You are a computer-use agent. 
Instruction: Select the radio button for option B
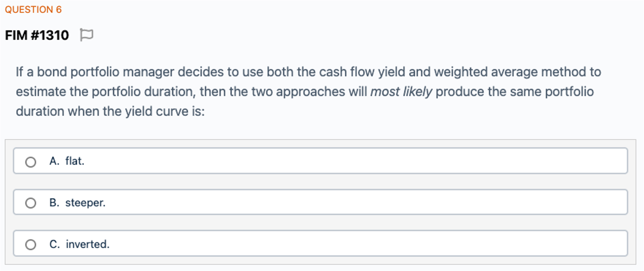[31, 203]
